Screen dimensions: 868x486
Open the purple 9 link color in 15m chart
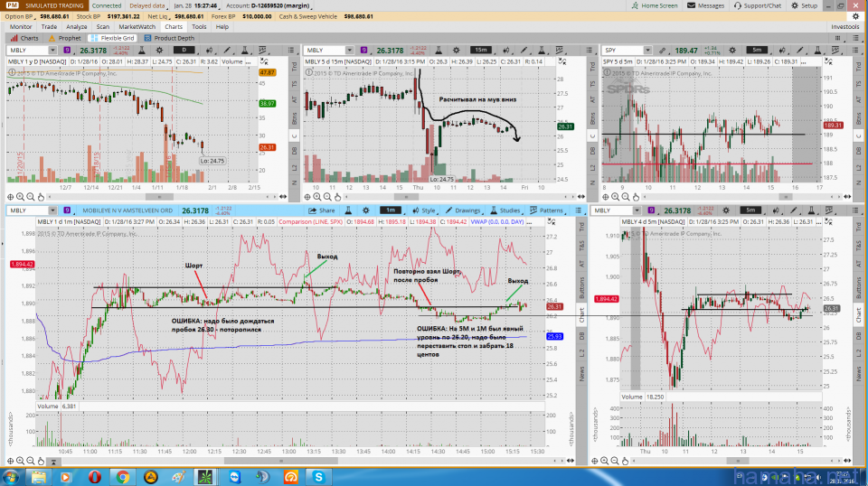(363, 51)
